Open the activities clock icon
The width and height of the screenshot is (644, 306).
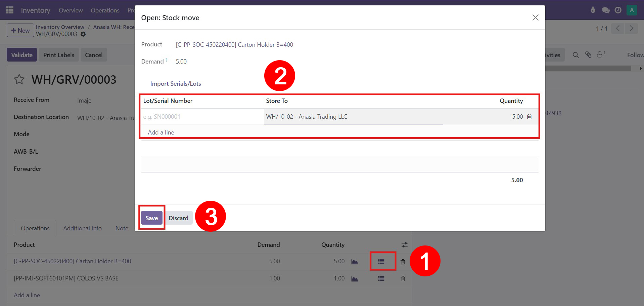(x=618, y=10)
